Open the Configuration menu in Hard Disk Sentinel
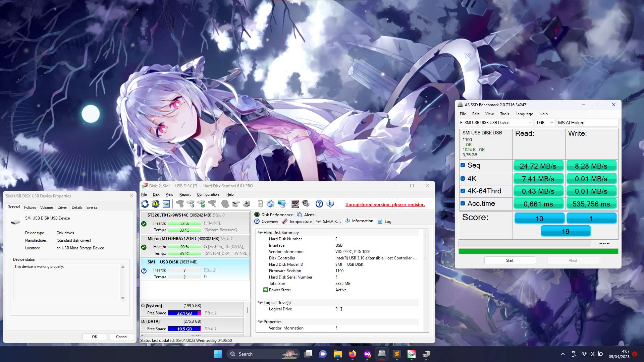 (x=208, y=194)
